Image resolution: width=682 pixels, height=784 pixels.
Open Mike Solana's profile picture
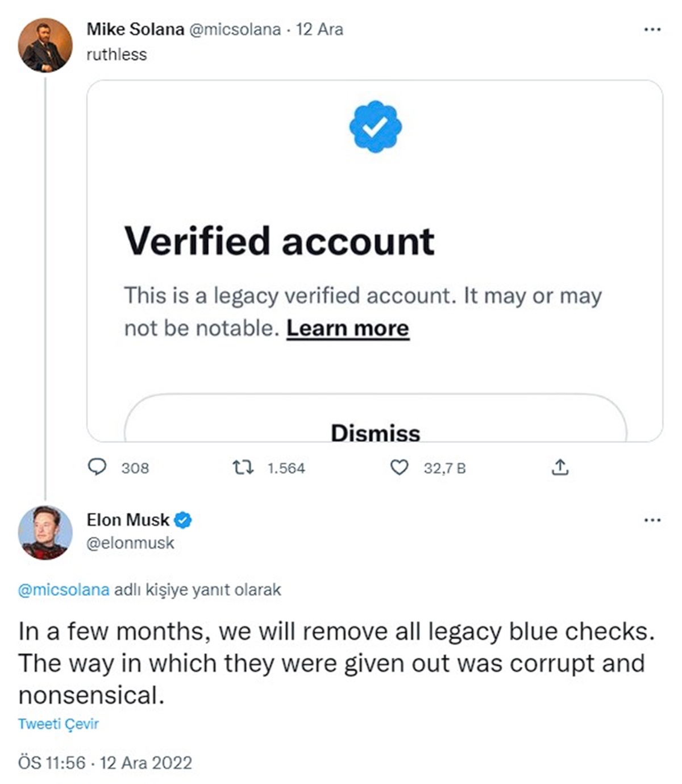tap(45, 44)
